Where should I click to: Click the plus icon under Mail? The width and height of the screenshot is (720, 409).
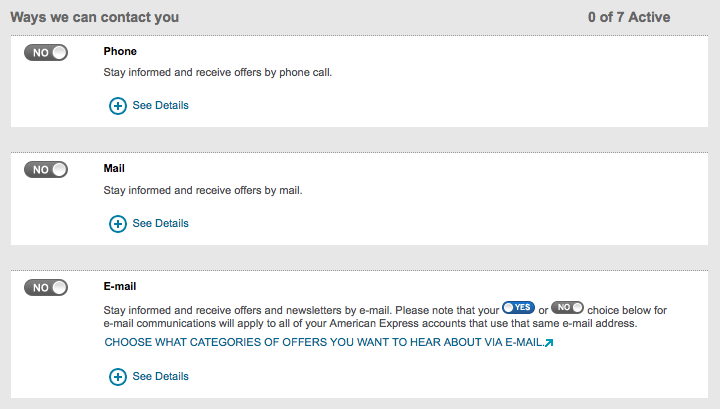tap(118, 224)
